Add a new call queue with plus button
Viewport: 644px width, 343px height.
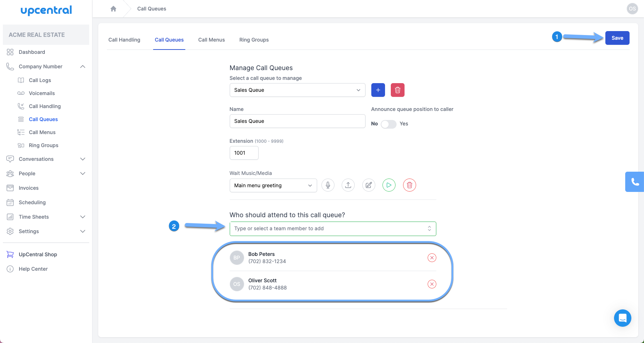click(x=378, y=90)
